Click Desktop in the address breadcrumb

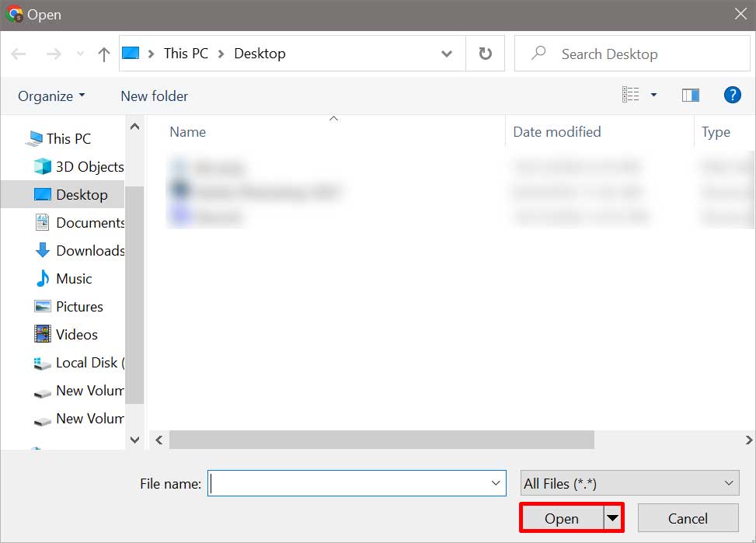[x=260, y=53]
